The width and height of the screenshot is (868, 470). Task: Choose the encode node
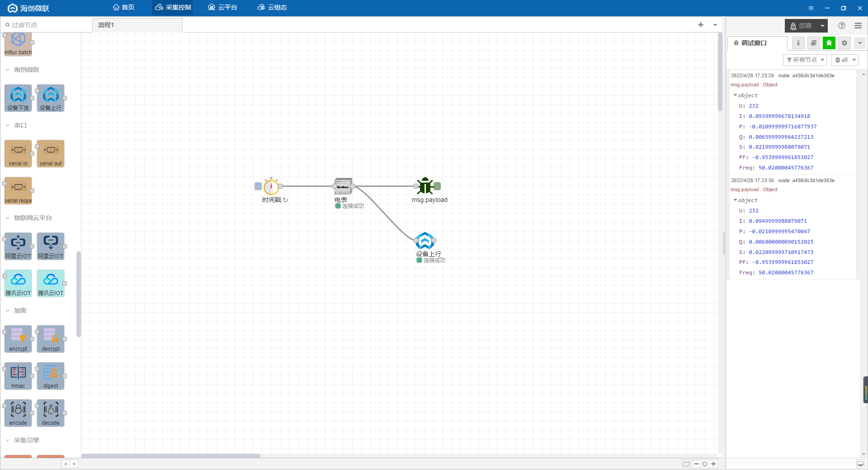[18, 413]
